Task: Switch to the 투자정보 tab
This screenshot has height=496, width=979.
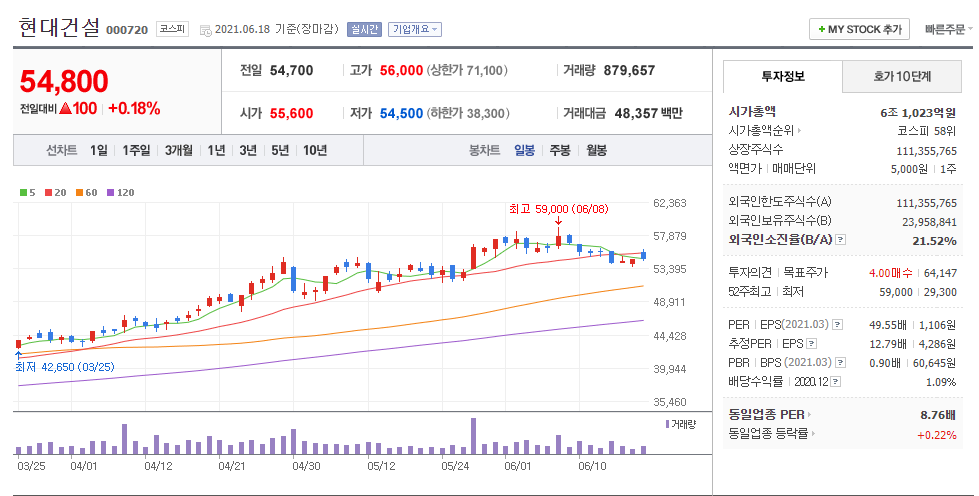Action: point(782,77)
